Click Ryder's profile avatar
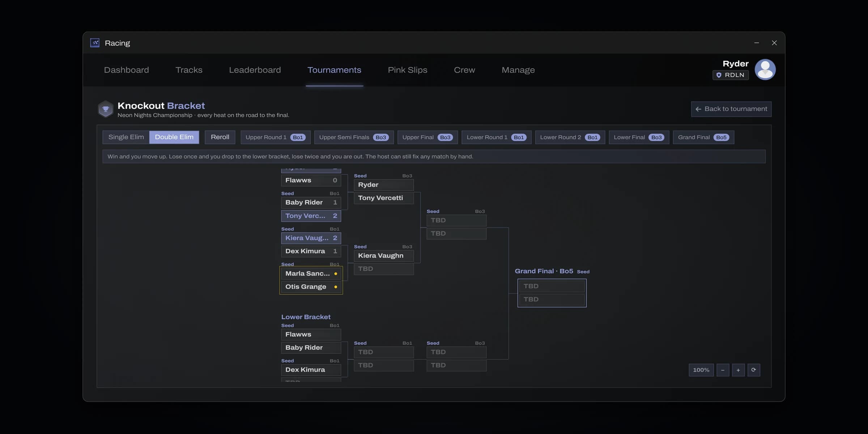 (x=765, y=69)
